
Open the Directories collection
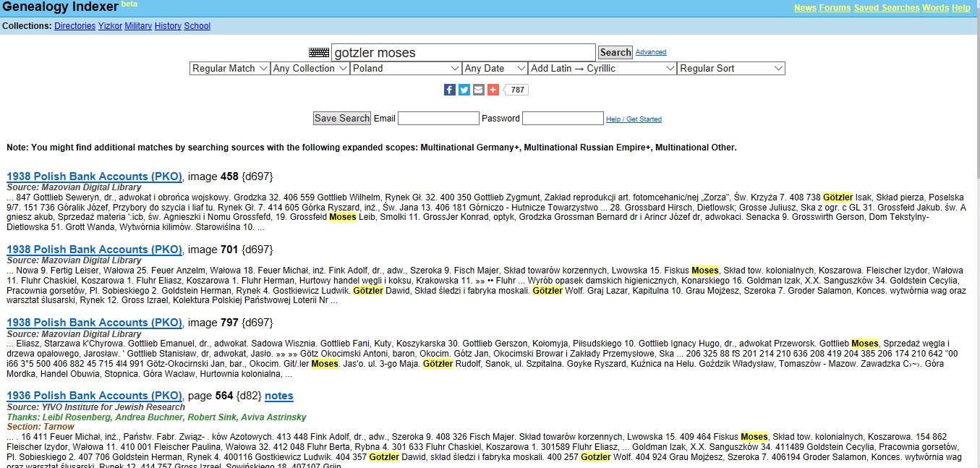point(74,26)
